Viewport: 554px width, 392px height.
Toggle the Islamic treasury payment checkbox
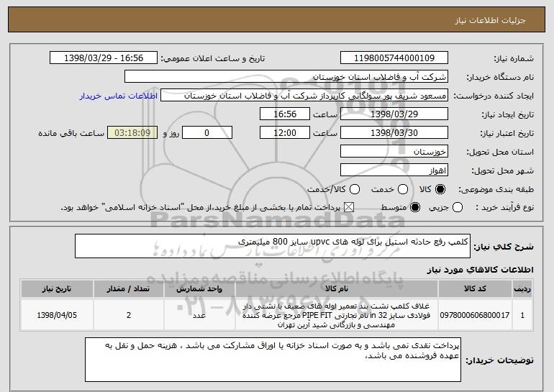(x=349, y=207)
